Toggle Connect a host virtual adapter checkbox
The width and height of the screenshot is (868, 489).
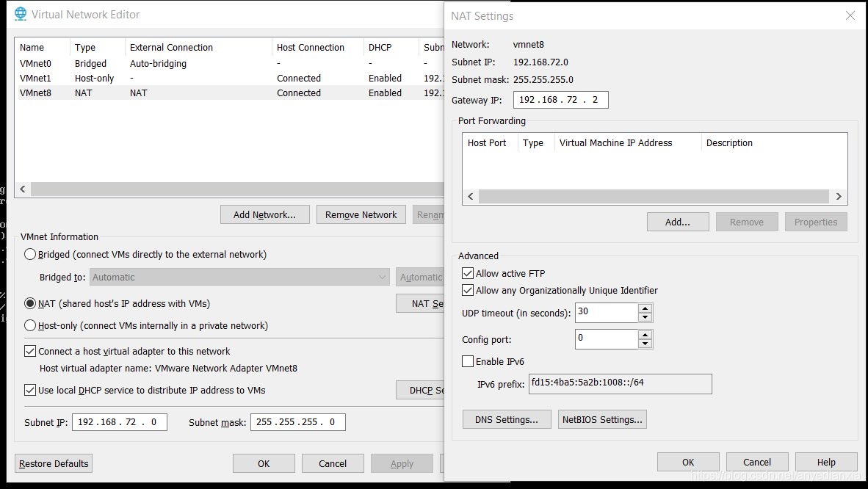tap(30, 351)
